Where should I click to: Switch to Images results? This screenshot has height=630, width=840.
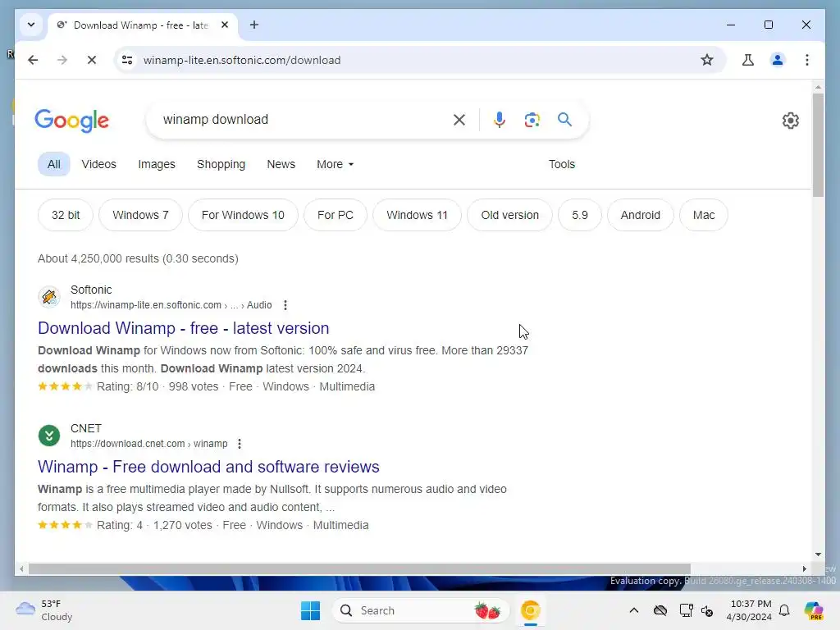(x=157, y=164)
